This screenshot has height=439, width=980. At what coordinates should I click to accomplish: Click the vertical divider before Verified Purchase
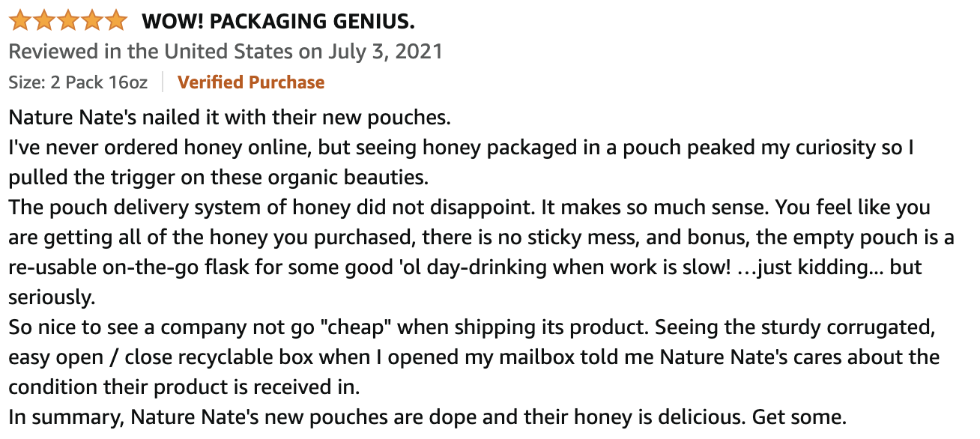163,82
